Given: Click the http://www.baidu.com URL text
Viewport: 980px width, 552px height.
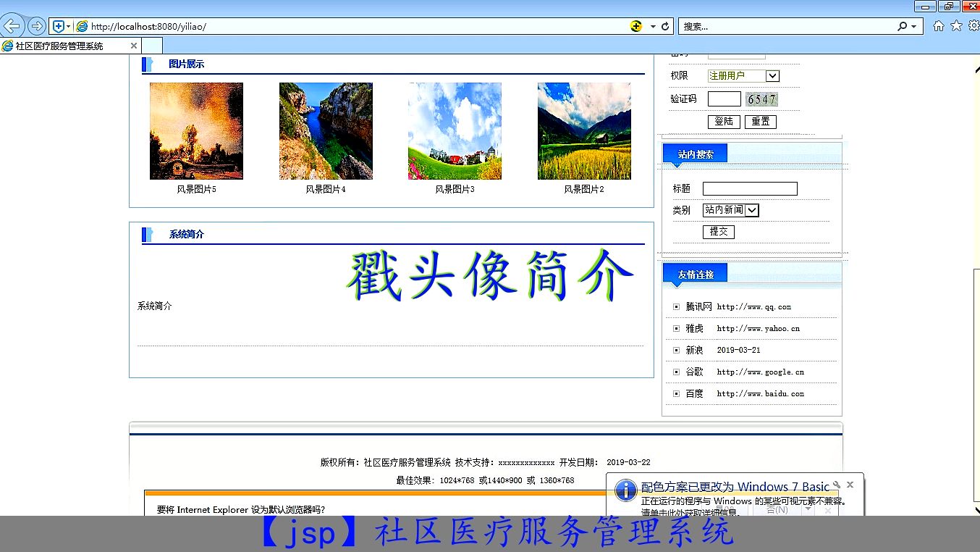Looking at the screenshot, I should point(761,394).
